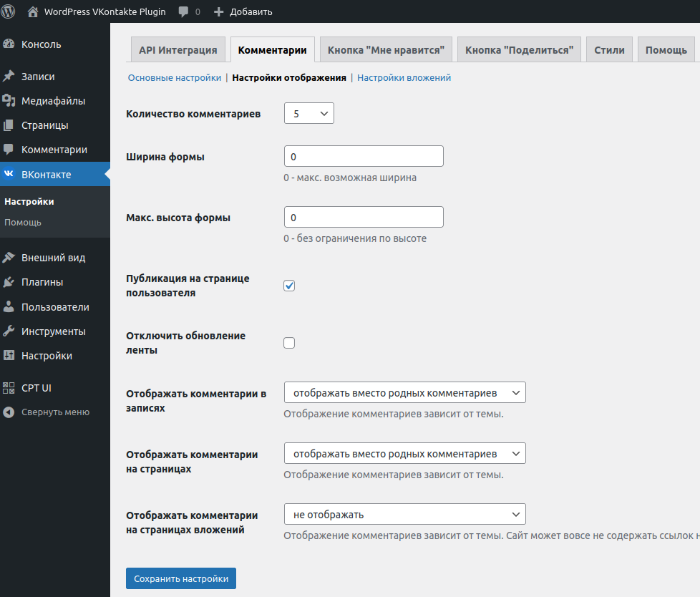Click the Медиафайлы media icon
The width and height of the screenshot is (700, 597).
9,100
